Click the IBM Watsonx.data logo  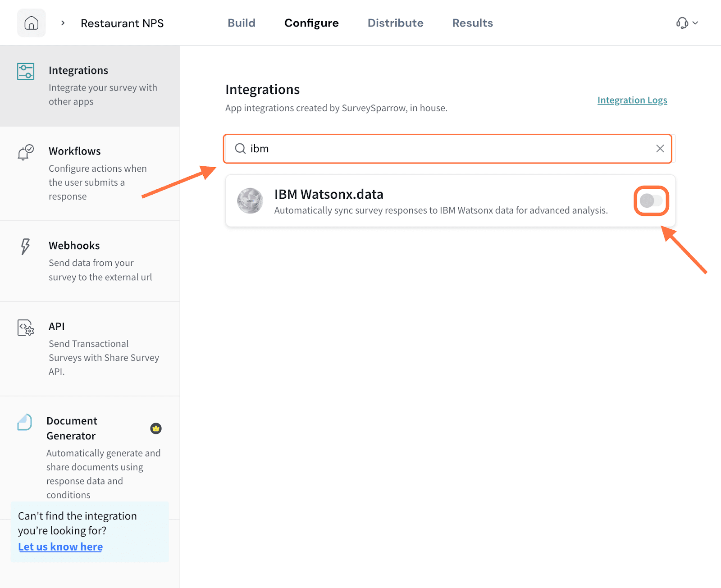click(x=250, y=201)
